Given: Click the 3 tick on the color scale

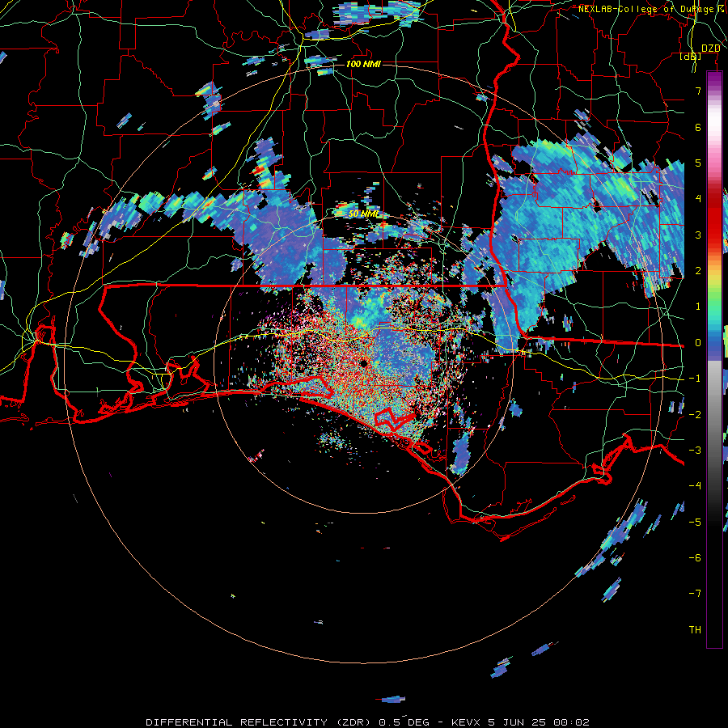Looking at the screenshot, I should [x=698, y=235].
